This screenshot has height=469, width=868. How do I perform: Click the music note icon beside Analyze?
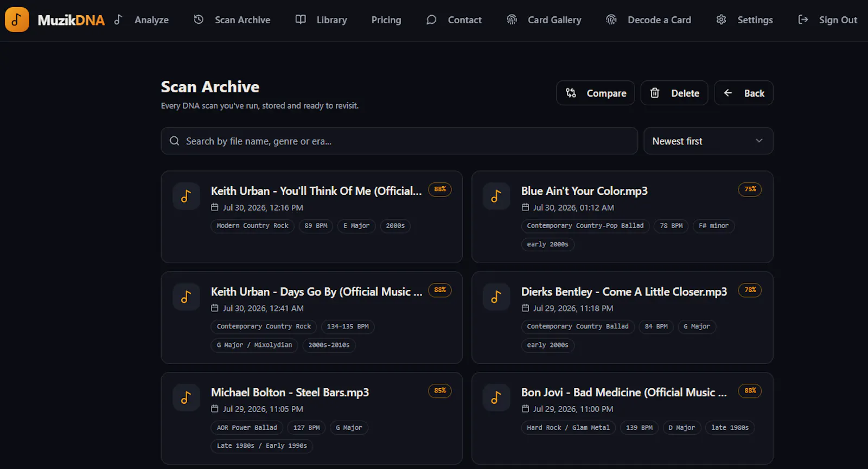[x=118, y=20]
